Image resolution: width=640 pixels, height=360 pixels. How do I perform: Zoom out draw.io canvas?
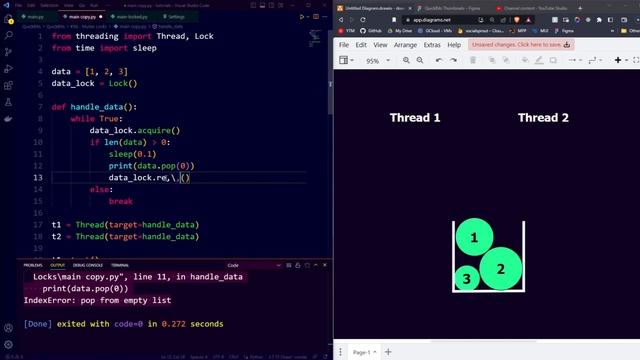(420, 60)
